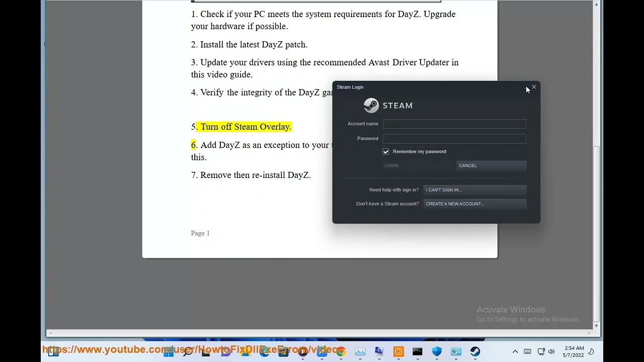Open the Command Prompt taskbar icon
This screenshot has height=362, width=644.
click(418, 351)
